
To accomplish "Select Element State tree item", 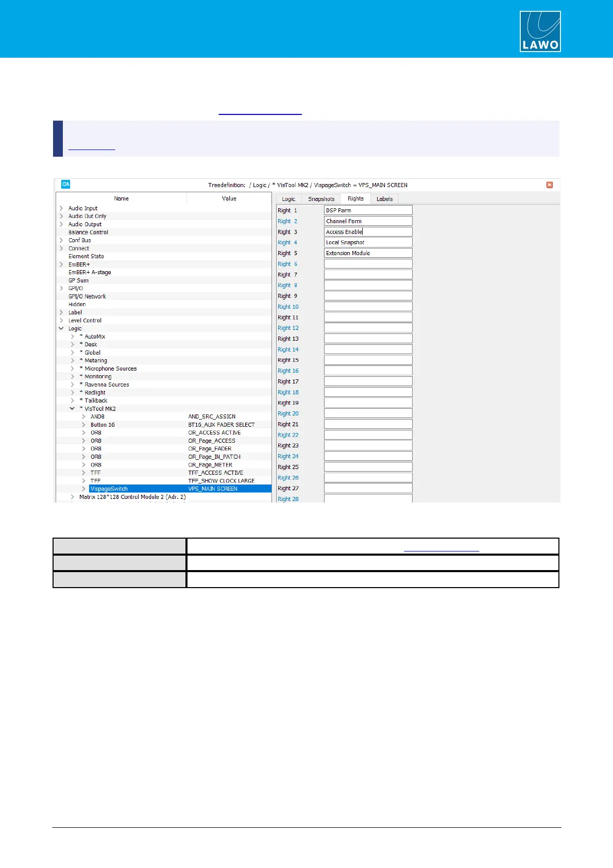I will tap(86, 256).
